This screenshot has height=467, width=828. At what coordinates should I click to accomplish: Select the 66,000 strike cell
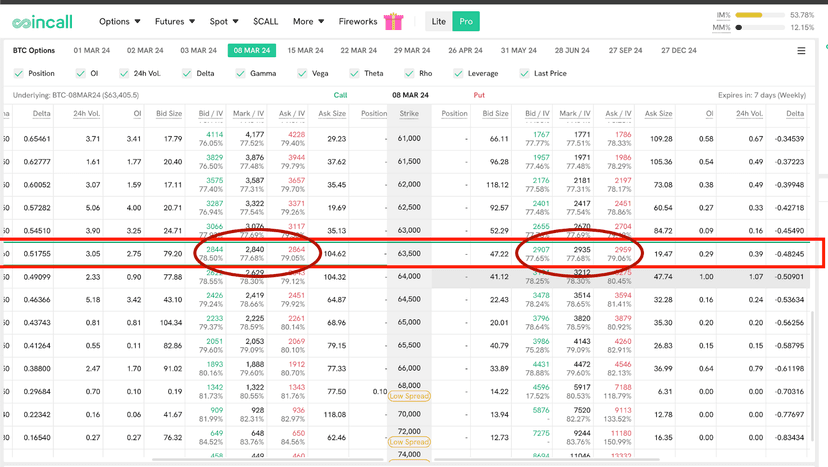(409, 368)
